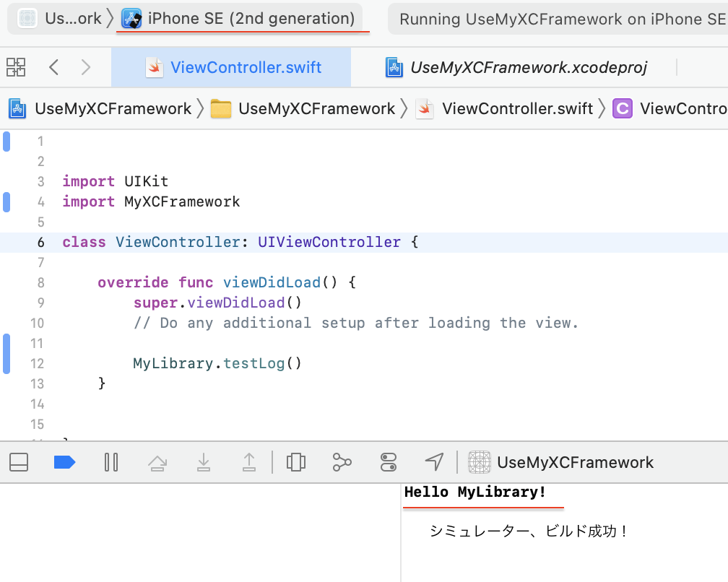
Task: Click the xcodeproj icon on project tab
Action: tap(394, 67)
